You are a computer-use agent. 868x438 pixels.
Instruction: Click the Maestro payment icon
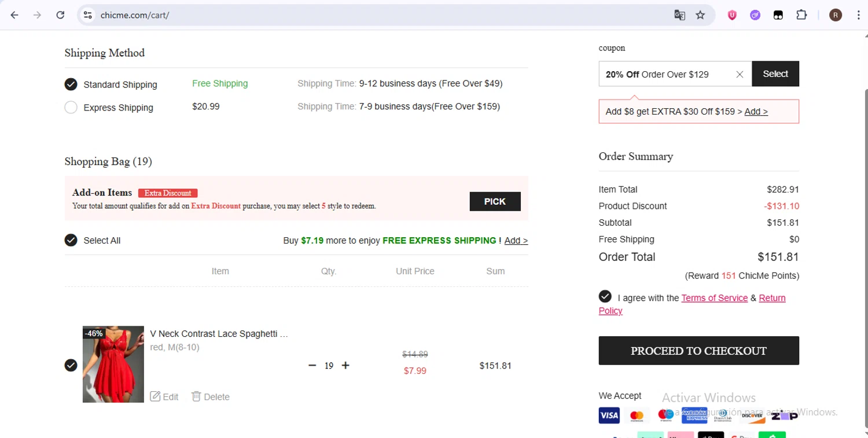pos(665,415)
